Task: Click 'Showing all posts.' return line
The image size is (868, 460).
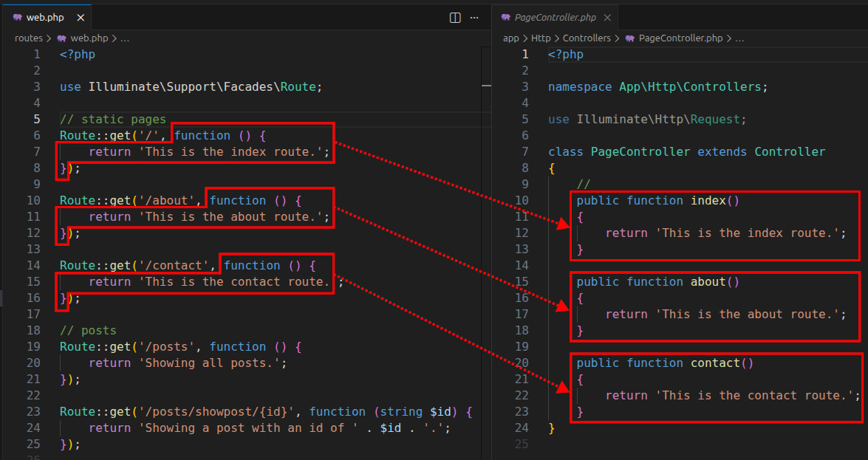Action: pyautogui.click(x=188, y=363)
